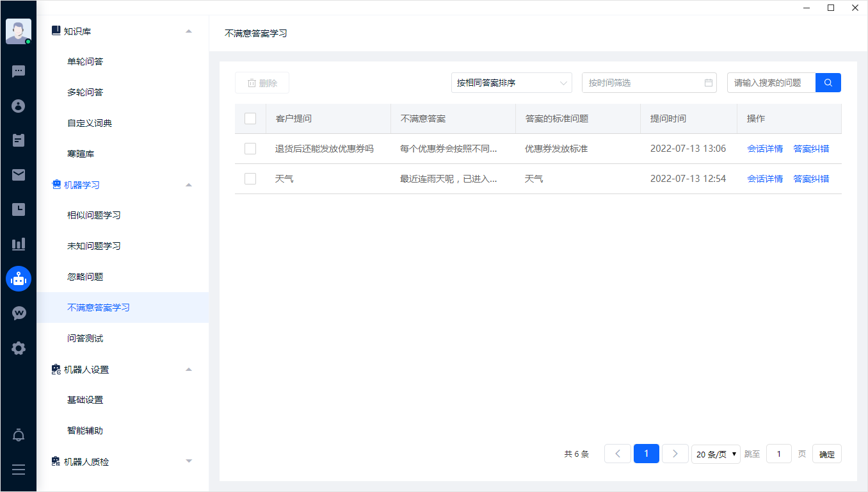Open 基础设置 menu item
Viewport: 868px width, 492px height.
123,400
